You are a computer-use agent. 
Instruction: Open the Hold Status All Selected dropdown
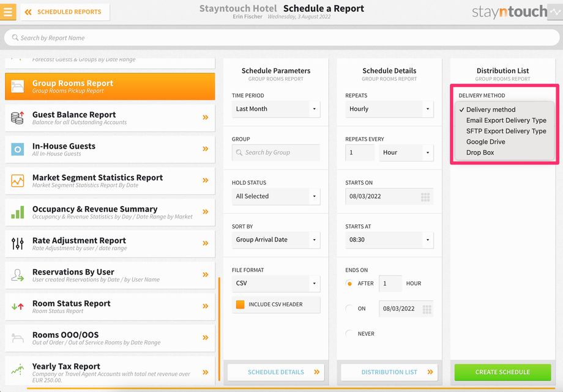276,196
